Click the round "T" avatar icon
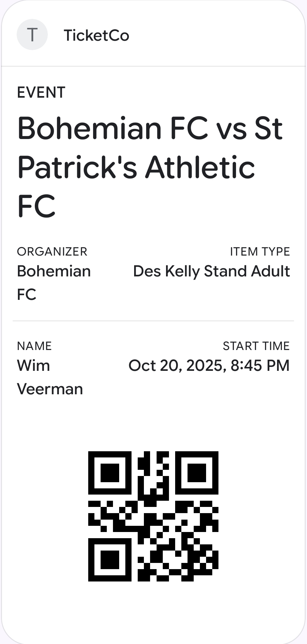Image resolution: width=307 pixels, height=644 pixels. click(x=32, y=35)
